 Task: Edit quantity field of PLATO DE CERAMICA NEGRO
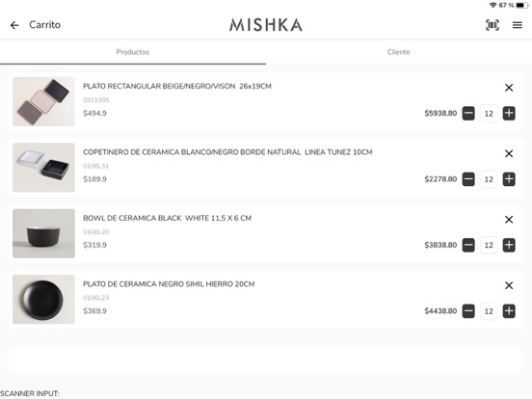[x=489, y=310]
